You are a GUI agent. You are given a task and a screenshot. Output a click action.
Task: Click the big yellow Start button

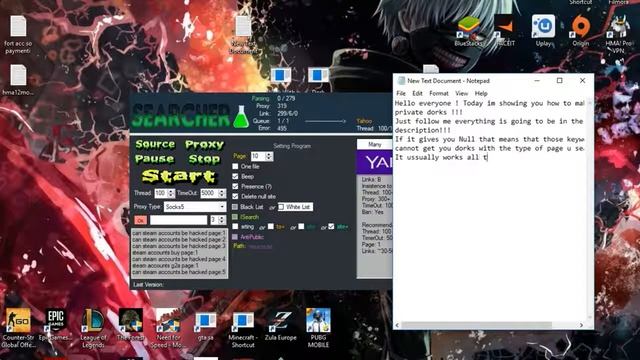(x=180, y=176)
